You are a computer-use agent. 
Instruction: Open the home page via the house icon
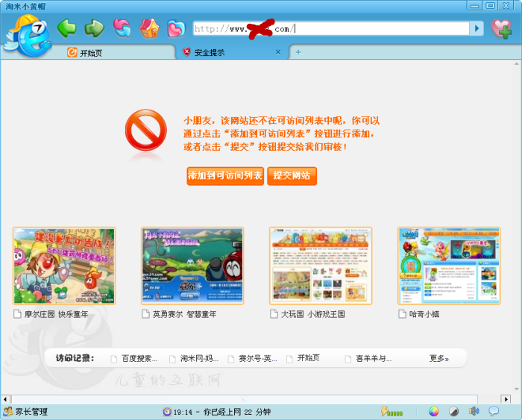pos(149,28)
